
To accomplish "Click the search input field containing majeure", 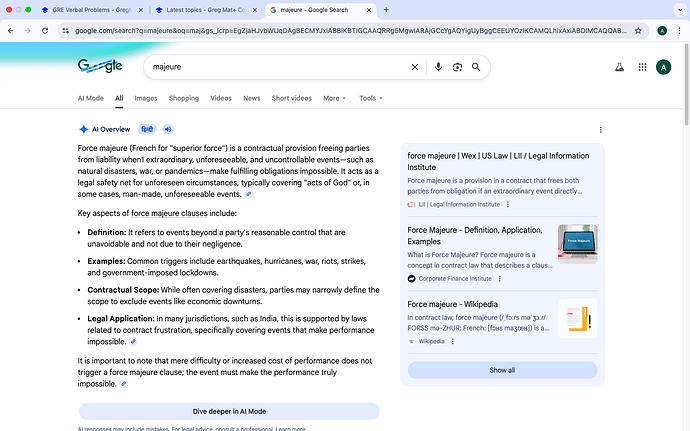I will (277, 67).
